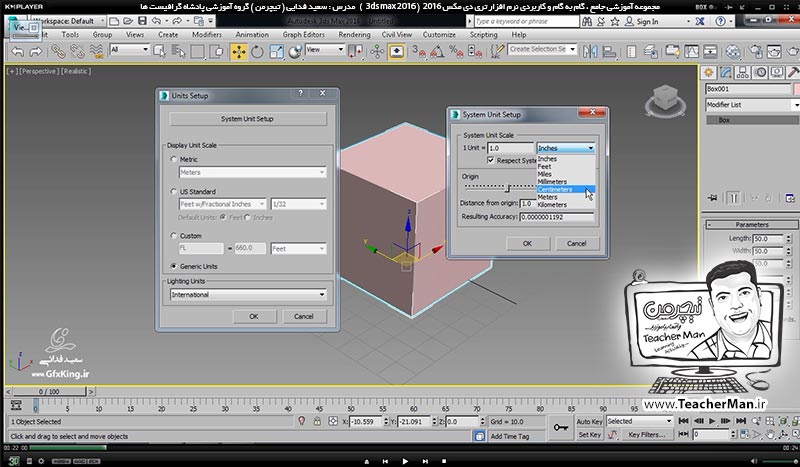Choose Centimeters from the unit list
This screenshot has height=467, width=800.
[x=565, y=189]
